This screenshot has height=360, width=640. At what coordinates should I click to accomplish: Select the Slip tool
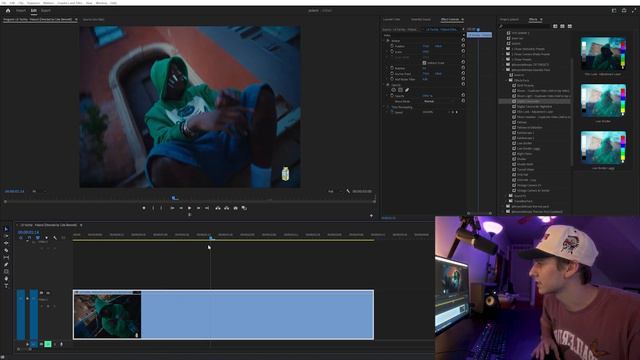tap(6, 257)
